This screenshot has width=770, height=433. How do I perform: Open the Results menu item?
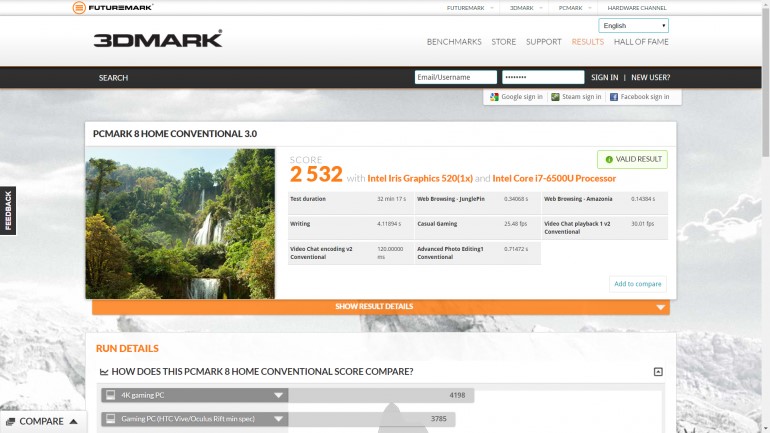point(587,42)
